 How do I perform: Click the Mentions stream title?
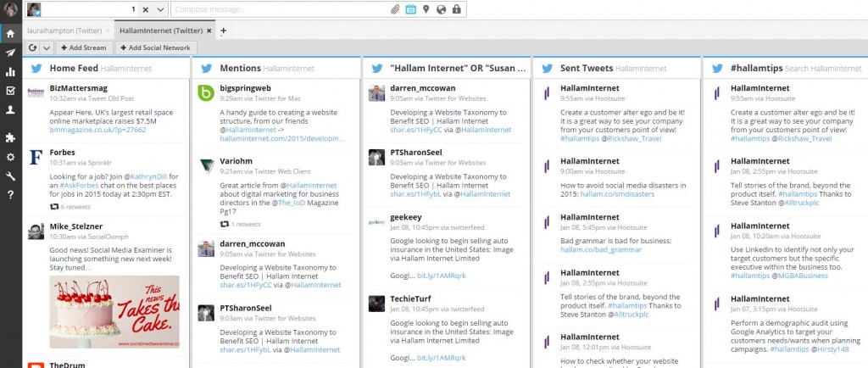tap(240, 69)
